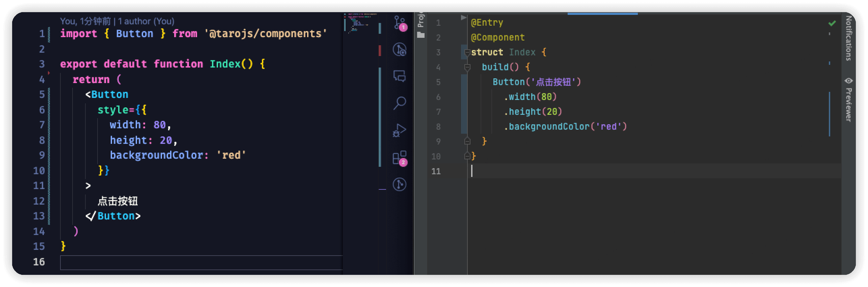This screenshot has height=287, width=868.
Task: Click the bottom circular git branch icon
Action: 400,185
